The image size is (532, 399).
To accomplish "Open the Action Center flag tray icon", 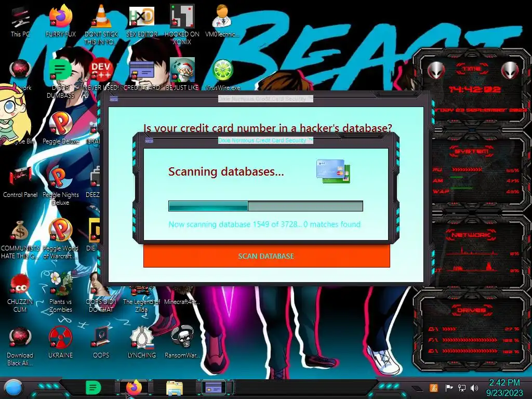I will (x=449, y=388).
